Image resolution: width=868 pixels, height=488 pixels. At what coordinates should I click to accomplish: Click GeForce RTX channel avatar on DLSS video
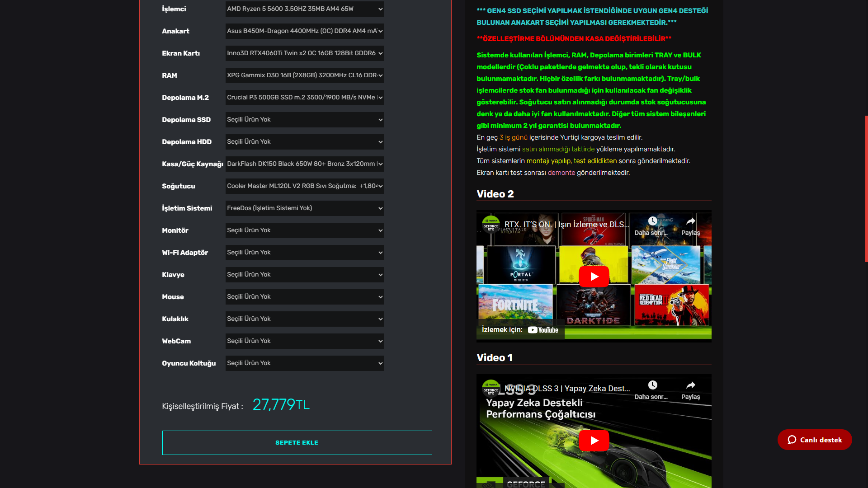pos(491,388)
